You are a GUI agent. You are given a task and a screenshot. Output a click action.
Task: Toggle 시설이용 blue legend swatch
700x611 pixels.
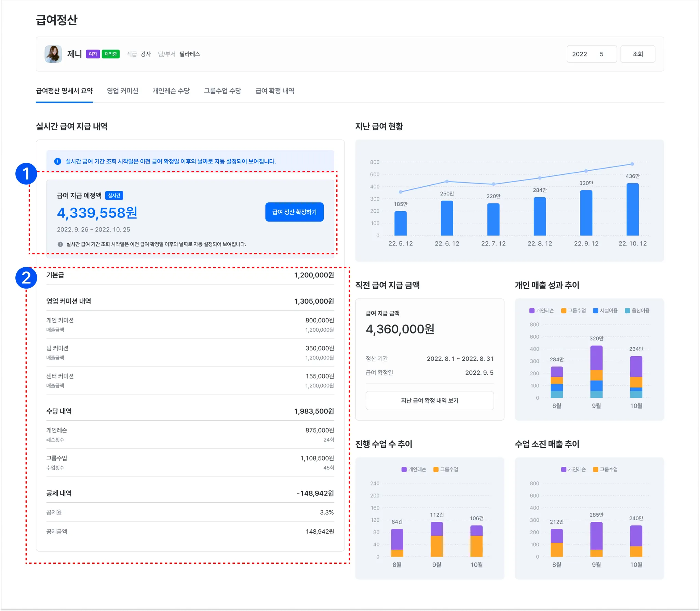click(x=595, y=310)
